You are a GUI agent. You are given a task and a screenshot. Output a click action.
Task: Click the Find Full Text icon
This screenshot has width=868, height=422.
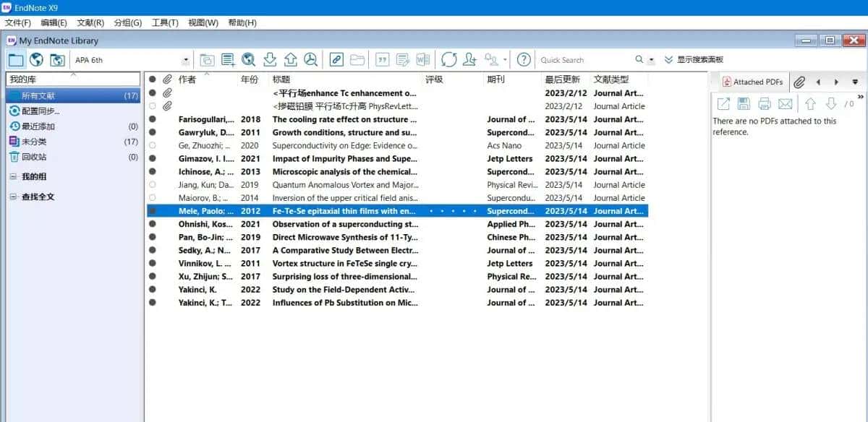(x=310, y=60)
